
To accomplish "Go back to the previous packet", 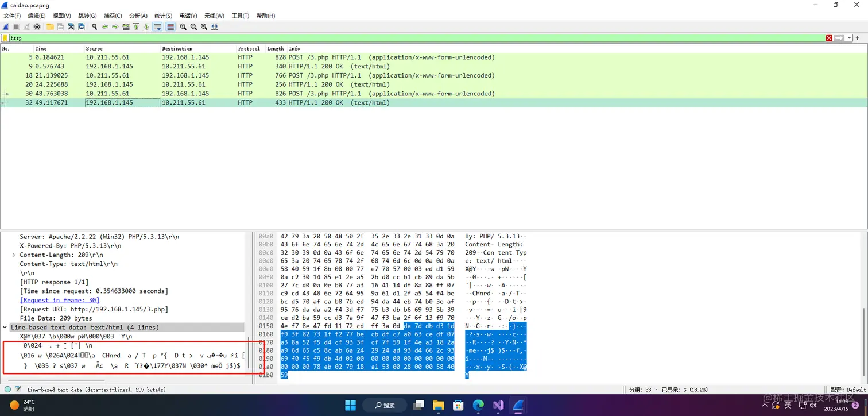I will (x=105, y=27).
